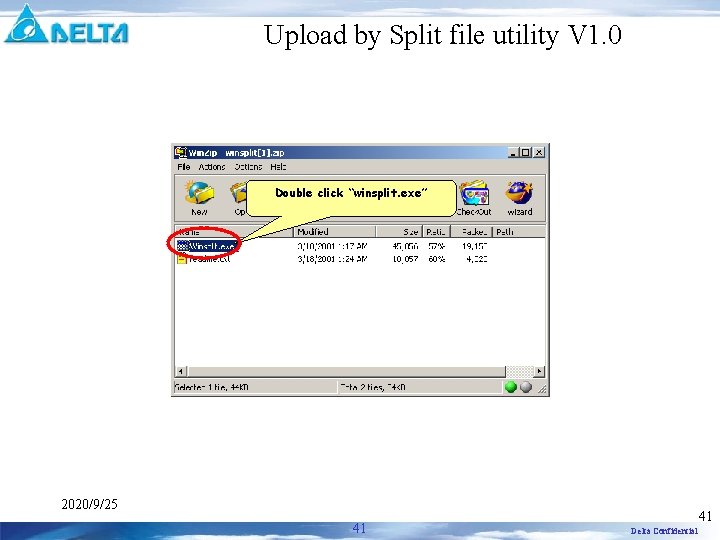Click the WinZip title bar app icon
This screenshot has height=540, width=720.
point(180,152)
